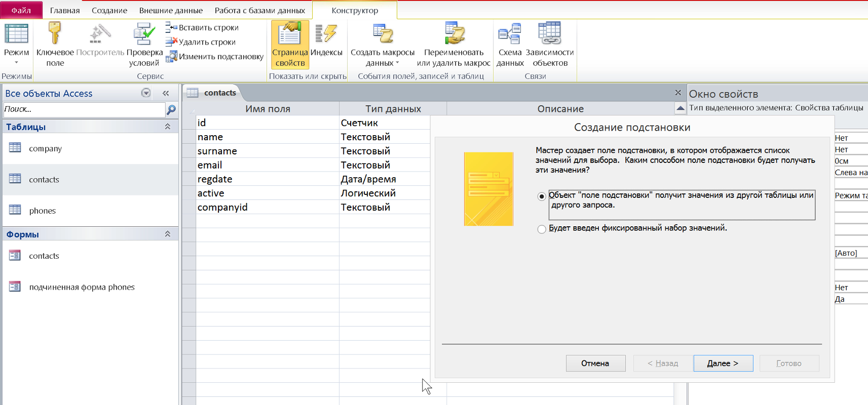Click Вставить строки in the ribbon

click(203, 28)
